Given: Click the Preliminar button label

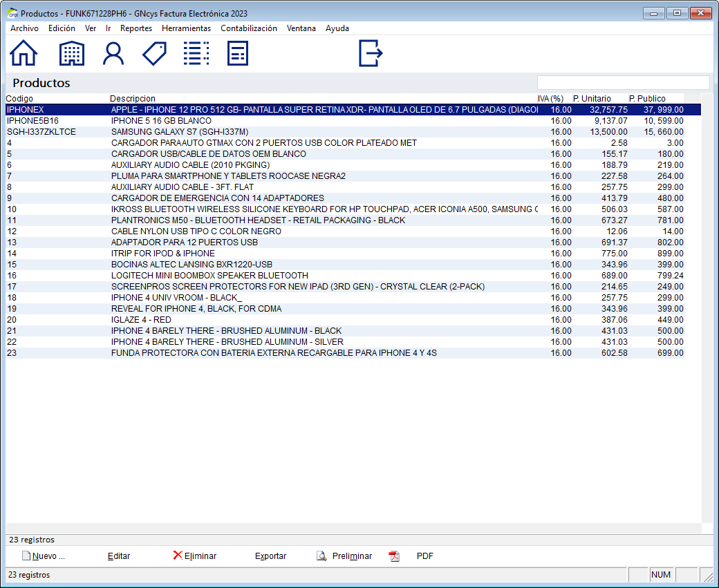Looking at the screenshot, I should coord(352,556).
